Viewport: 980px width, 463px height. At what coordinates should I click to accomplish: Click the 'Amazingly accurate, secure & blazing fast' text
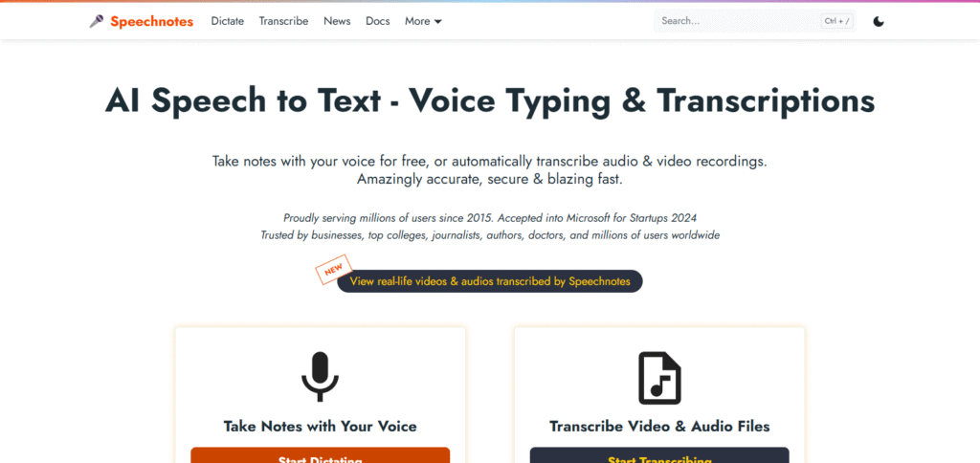(x=490, y=179)
